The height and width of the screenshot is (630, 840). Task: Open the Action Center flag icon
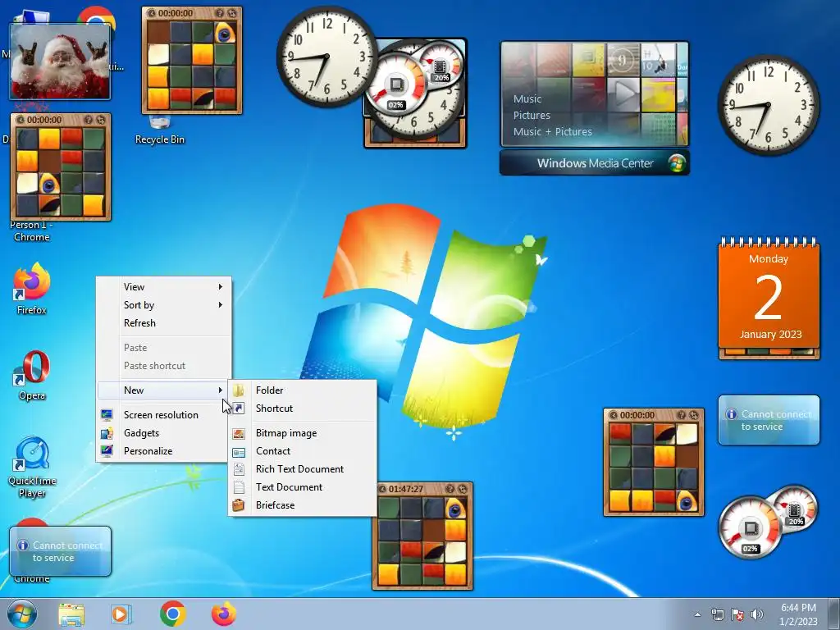(737, 614)
